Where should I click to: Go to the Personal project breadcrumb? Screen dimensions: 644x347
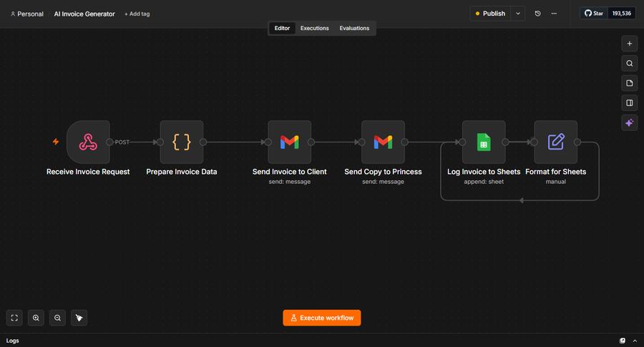point(26,14)
